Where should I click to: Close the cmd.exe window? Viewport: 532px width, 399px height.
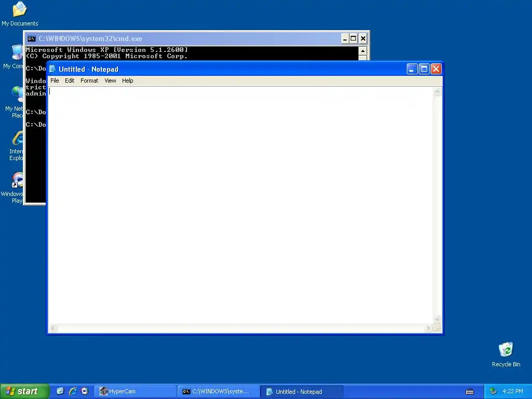point(363,38)
